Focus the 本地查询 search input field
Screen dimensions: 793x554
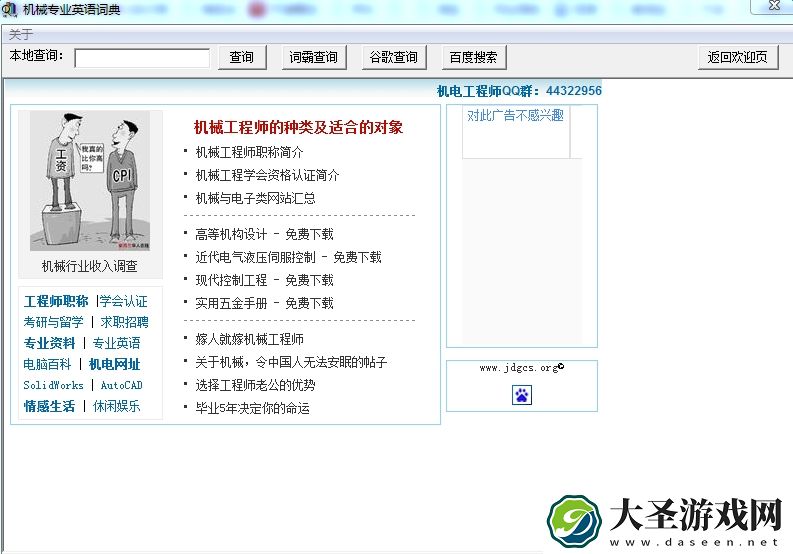pyautogui.click(x=142, y=58)
